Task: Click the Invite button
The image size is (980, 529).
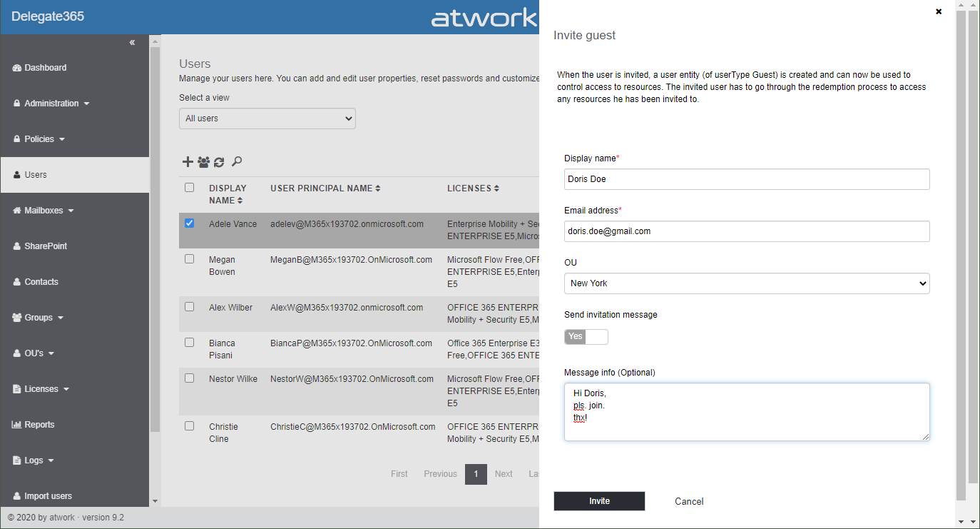Action: point(599,501)
